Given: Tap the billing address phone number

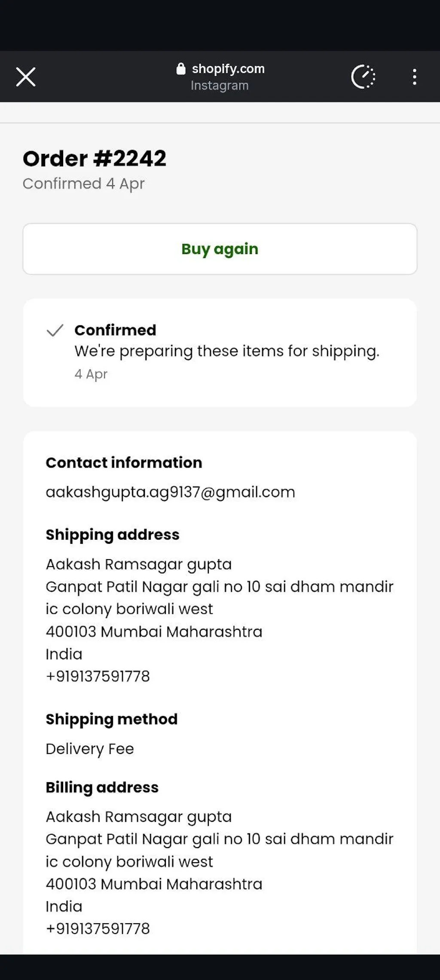Looking at the screenshot, I should pos(98,928).
